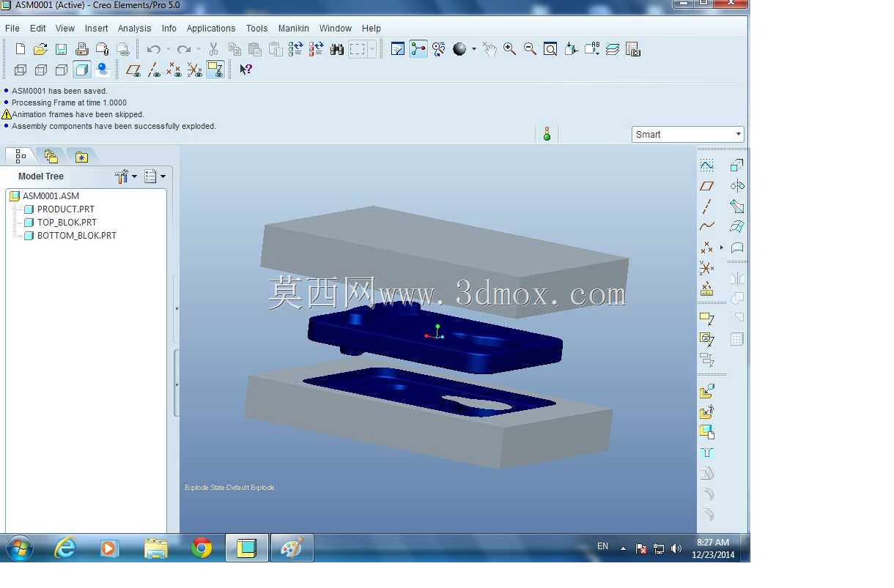Toggle coordinate systems visibility
894x588 pixels.
click(x=195, y=70)
